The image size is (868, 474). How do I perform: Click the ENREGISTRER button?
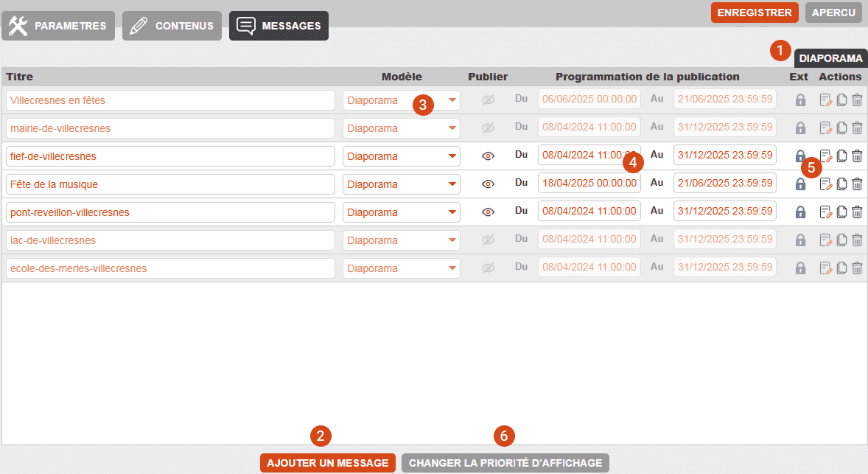pos(755,13)
